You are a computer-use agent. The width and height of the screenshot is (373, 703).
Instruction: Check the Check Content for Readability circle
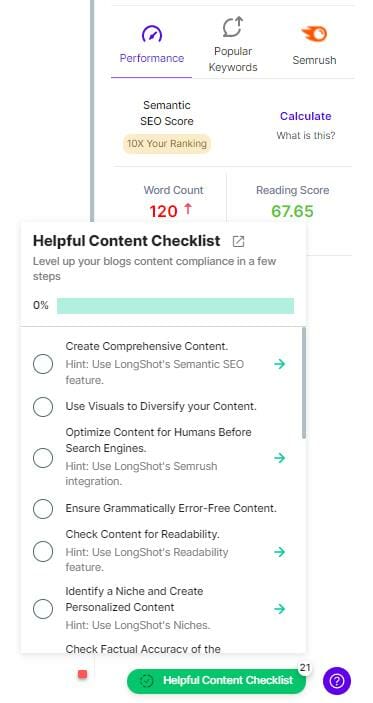coord(43,551)
